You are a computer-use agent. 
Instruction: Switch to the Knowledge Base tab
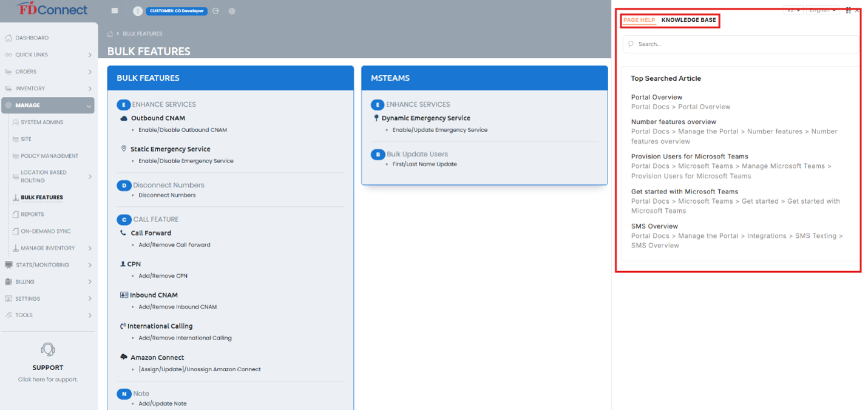click(688, 20)
